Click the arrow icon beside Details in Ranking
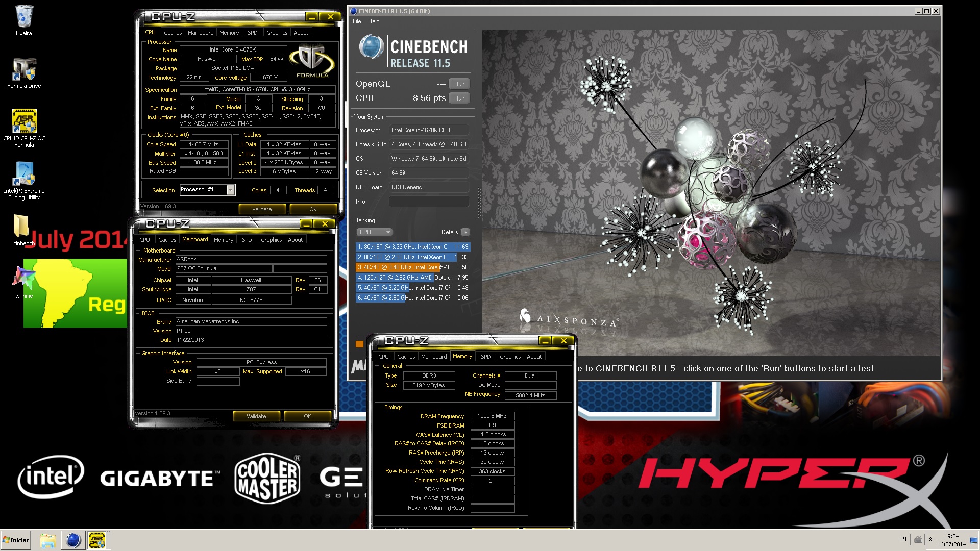The width and height of the screenshot is (980, 551). pyautogui.click(x=465, y=232)
